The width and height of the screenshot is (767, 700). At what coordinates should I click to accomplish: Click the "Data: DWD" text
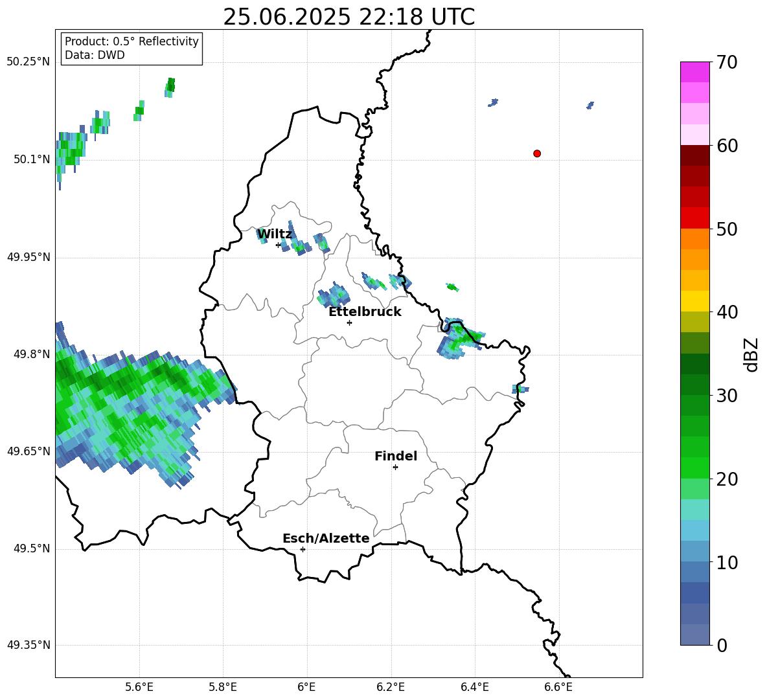[x=95, y=55]
